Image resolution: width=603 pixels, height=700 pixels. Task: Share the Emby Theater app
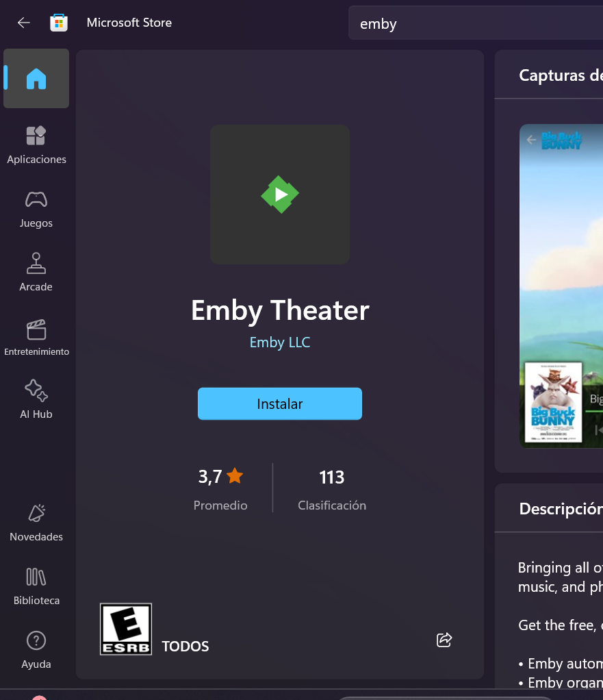click(444, 640)
